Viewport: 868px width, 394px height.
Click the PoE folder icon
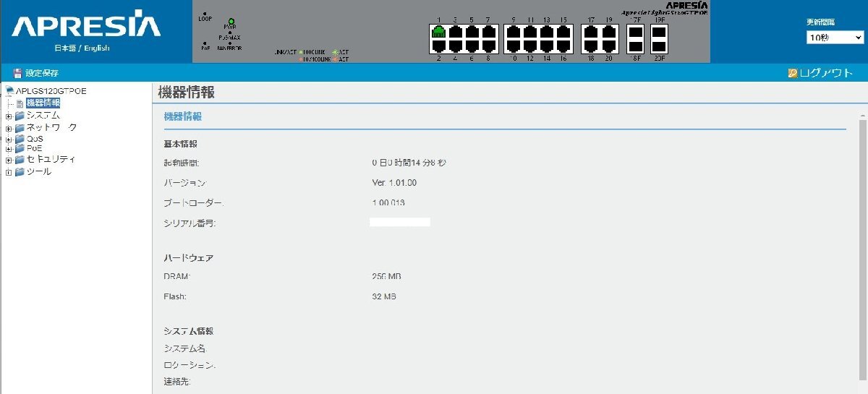coord(20,148)
